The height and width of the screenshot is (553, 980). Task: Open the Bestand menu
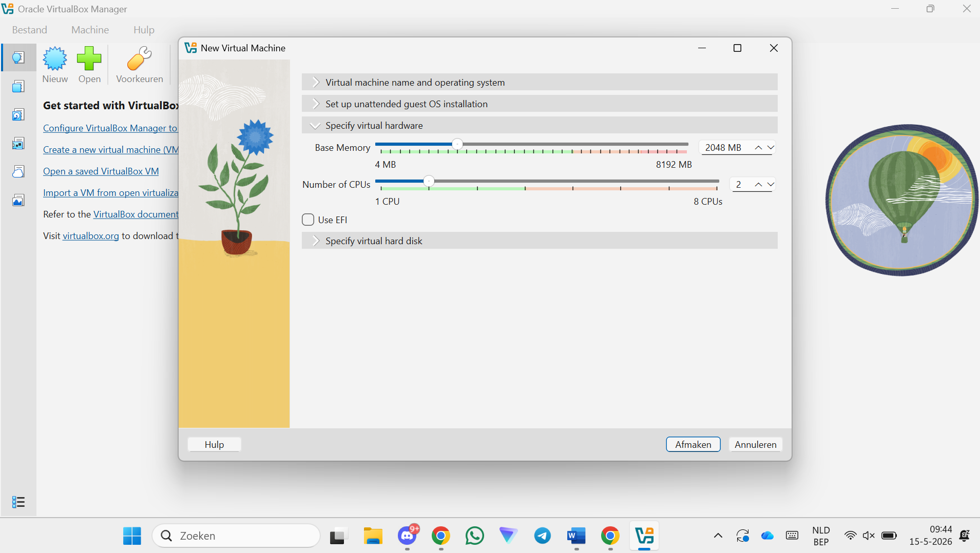coord(30,30)
